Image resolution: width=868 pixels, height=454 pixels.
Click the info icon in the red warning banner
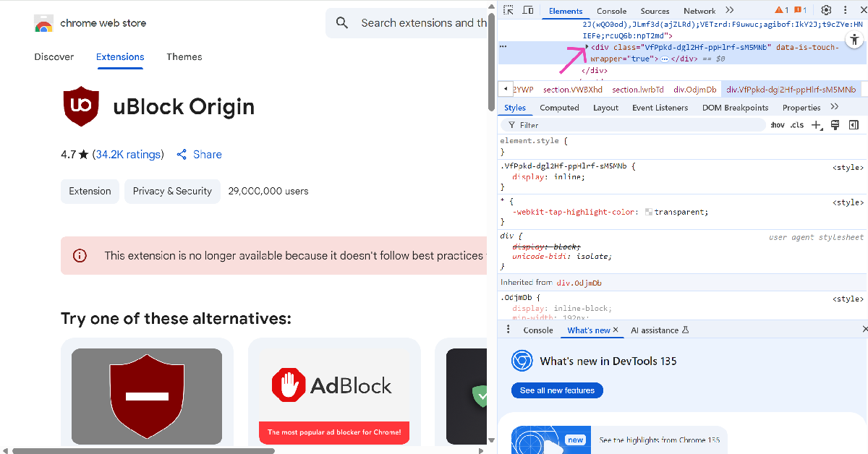pyautogui.click(x=80, y=255)
